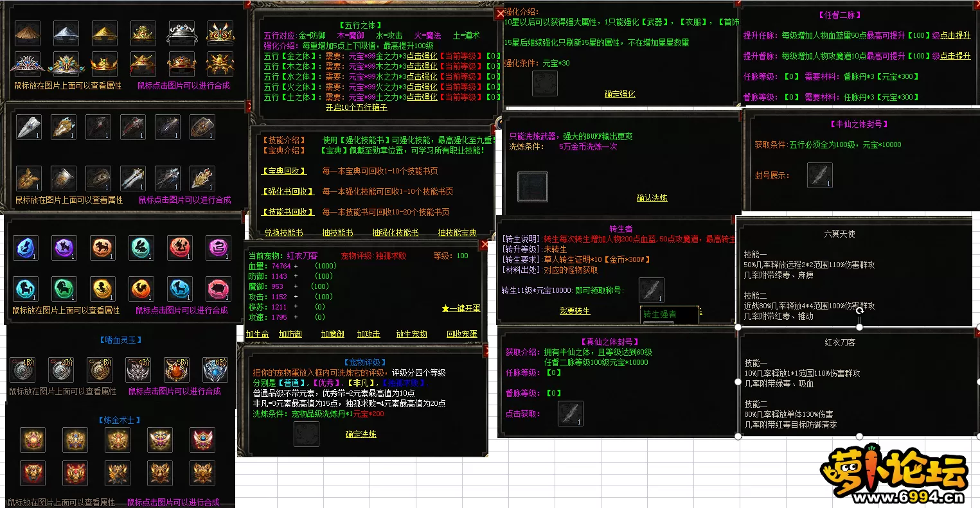
Task: Click the 强化书回收 link
Action: (x=289, y=191)
